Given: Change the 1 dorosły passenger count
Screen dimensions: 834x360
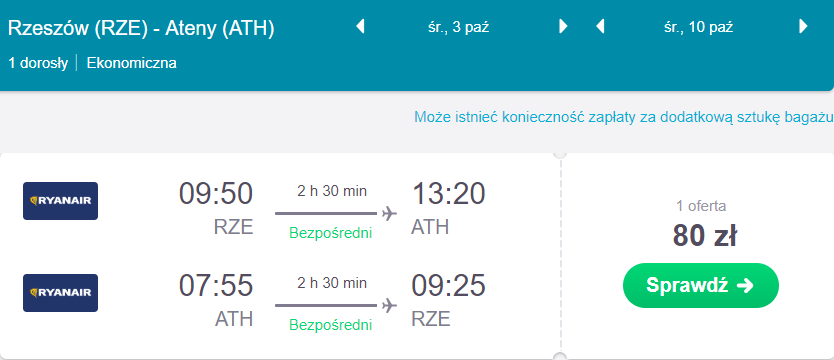Looking at the screenshot, I should (38, 63).
